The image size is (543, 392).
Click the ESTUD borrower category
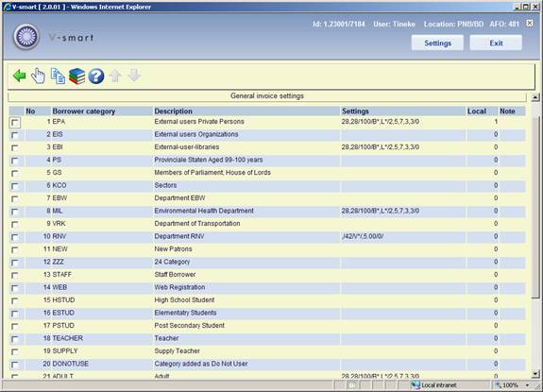(x=63, y=313)
